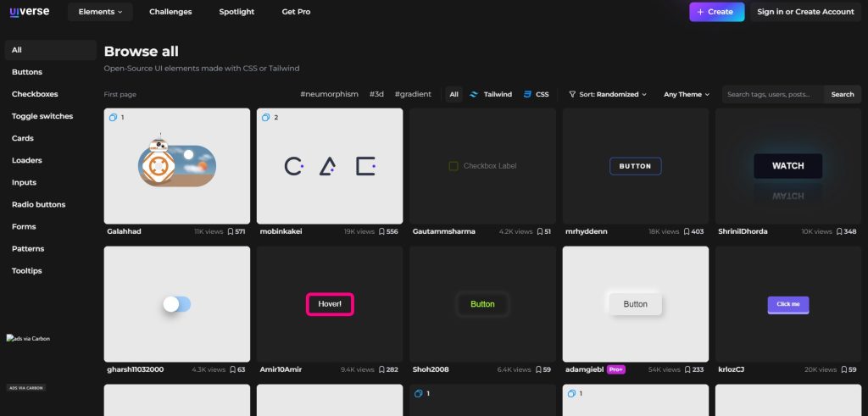Open krlozCJ's profile link
868x416 pixels.
click(x=732, y=369)
